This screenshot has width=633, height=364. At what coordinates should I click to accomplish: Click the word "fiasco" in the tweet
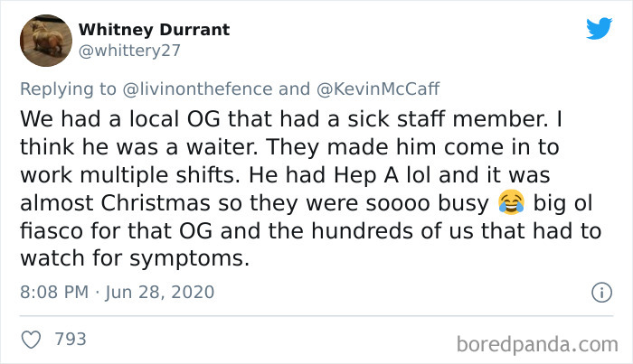tap(52, 230)
